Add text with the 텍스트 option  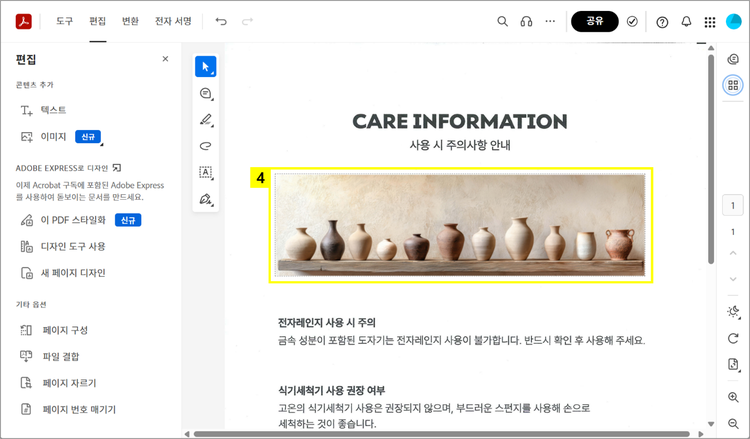tap(43, 110)
